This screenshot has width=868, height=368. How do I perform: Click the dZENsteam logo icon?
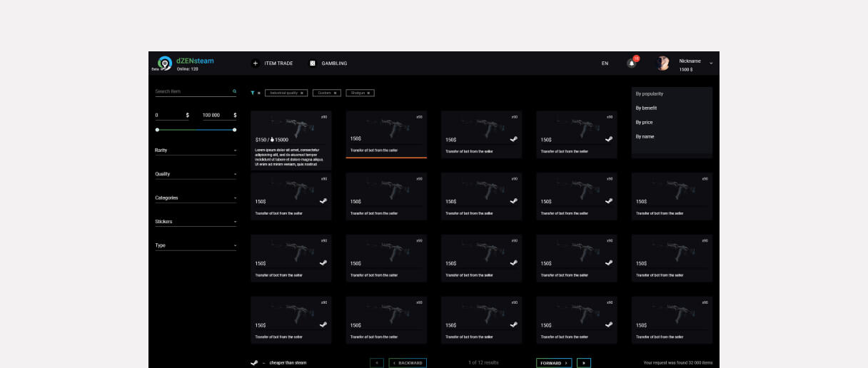click(x=164, y=63)
